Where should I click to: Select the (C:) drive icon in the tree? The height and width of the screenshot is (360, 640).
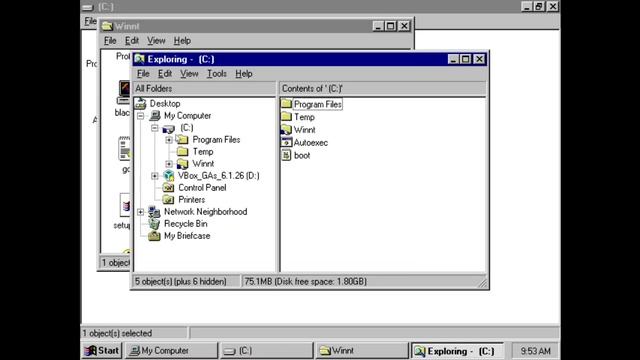point(169,129)
